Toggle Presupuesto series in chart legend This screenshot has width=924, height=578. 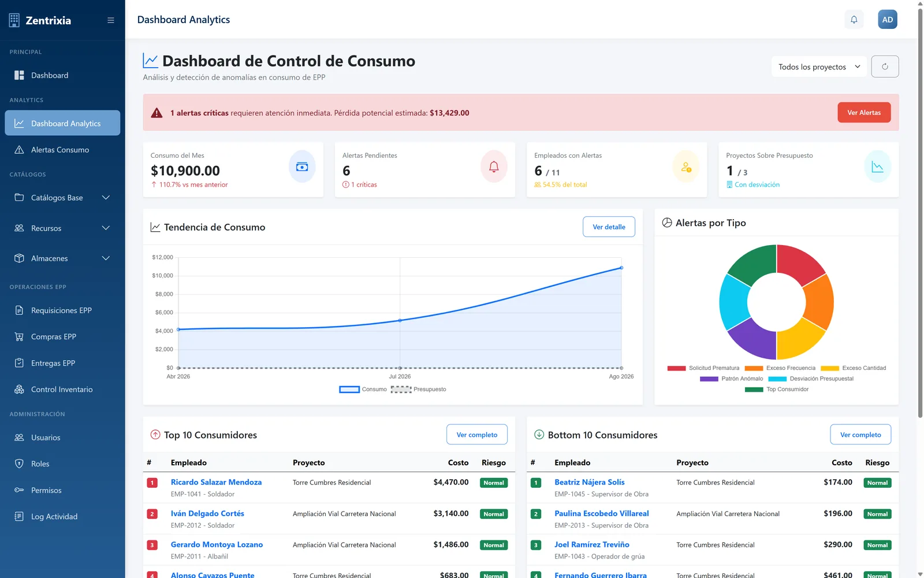419,390
